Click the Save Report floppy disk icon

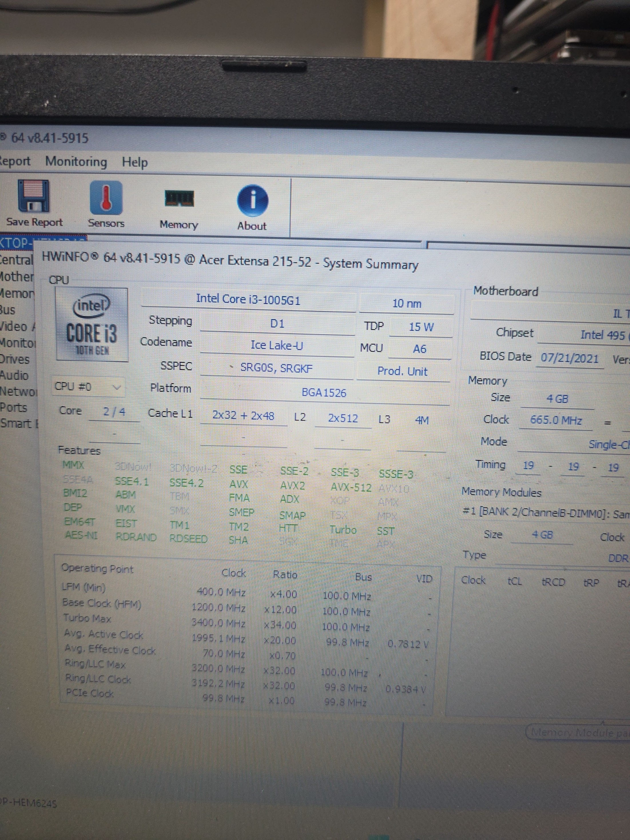tap(34, 196)
